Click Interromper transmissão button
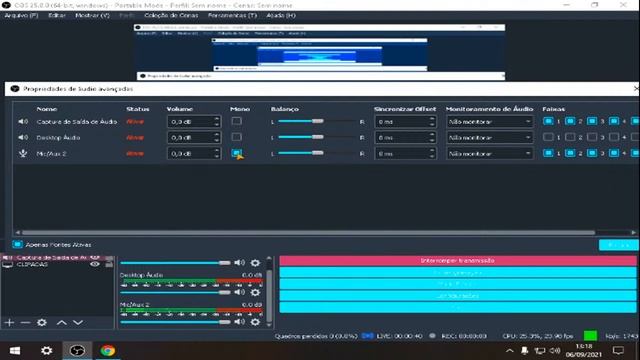640x360 pixels. pos(458,260)
